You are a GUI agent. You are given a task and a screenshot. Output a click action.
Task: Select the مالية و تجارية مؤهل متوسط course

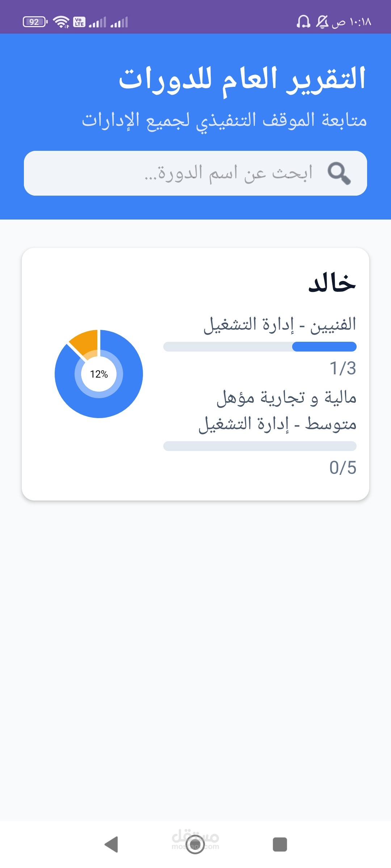(x=278, y=410)
